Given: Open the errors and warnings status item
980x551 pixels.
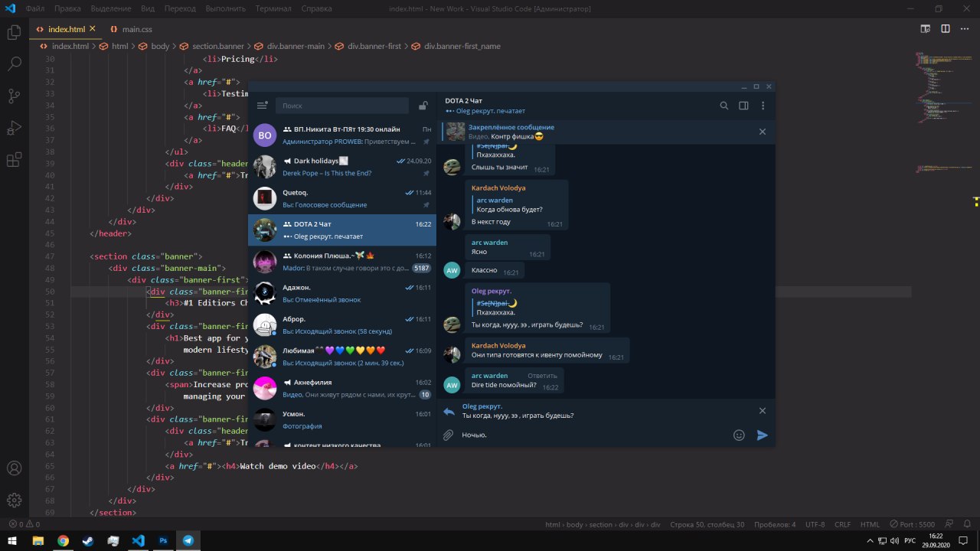Looking at the screenshot, I should tap(24, 524).
